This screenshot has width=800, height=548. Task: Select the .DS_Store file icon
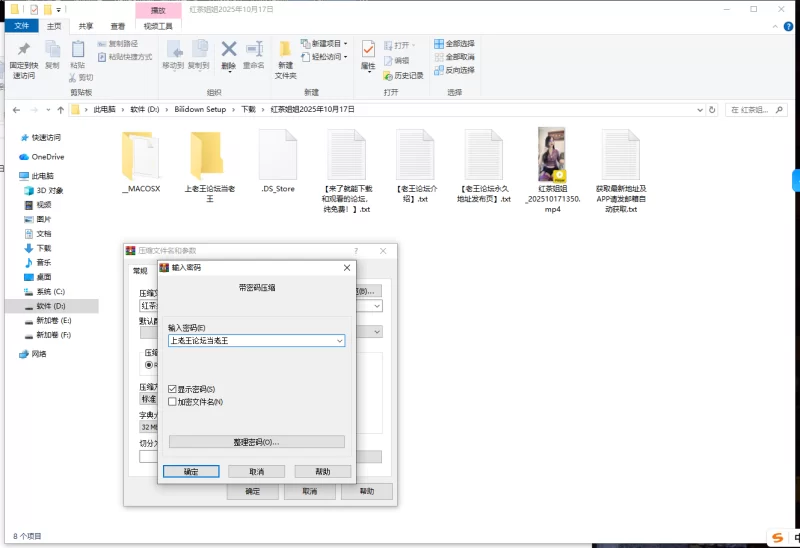(277, 155)
